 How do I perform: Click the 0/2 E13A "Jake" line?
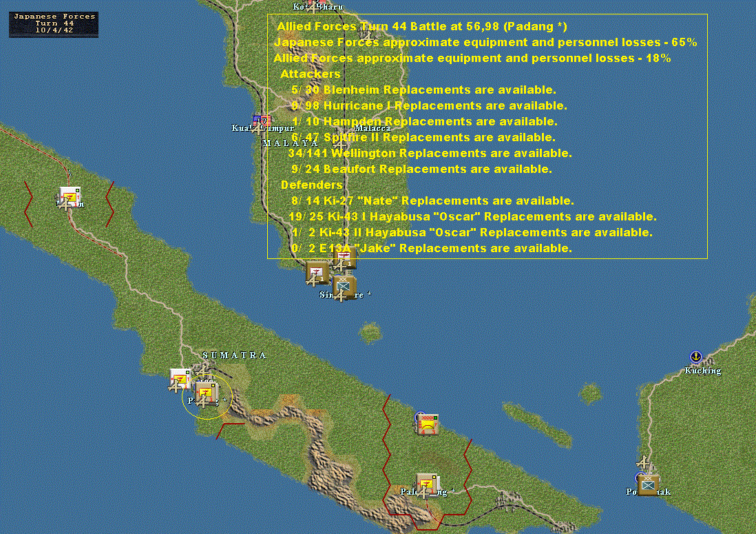pos(432,249)
